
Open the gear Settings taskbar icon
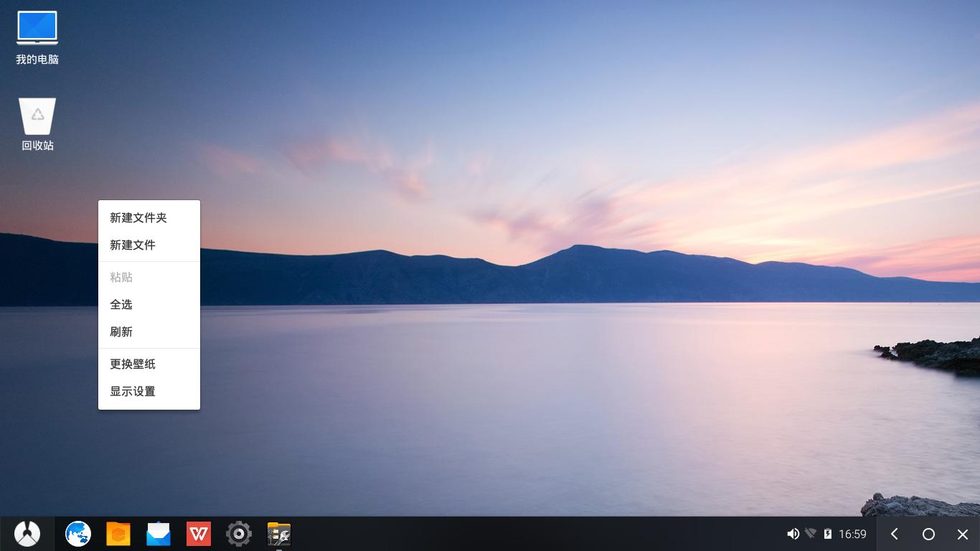[x=239, y=534]
